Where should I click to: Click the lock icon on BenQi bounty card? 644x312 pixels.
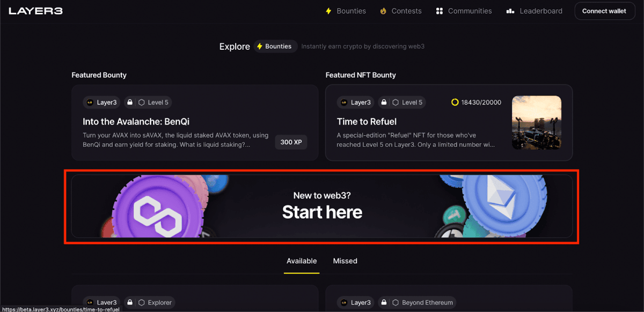click(x=129, y=102)
